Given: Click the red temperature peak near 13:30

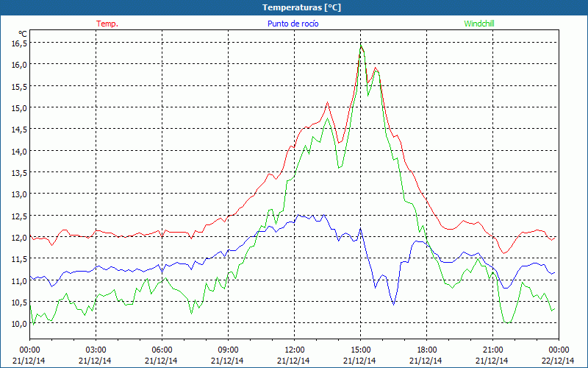Looking at the screenshot, I should point(327,102).
